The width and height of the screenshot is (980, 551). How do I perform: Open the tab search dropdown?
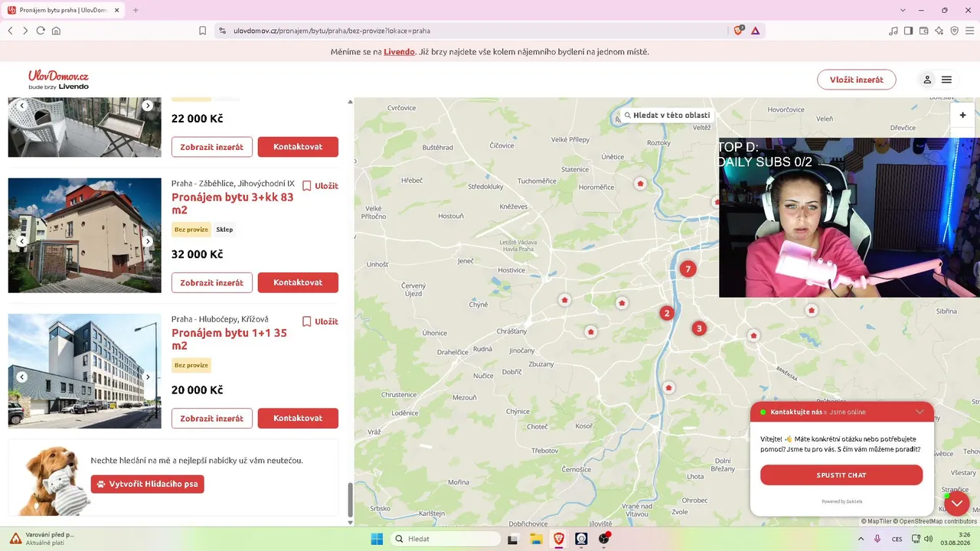903,10
